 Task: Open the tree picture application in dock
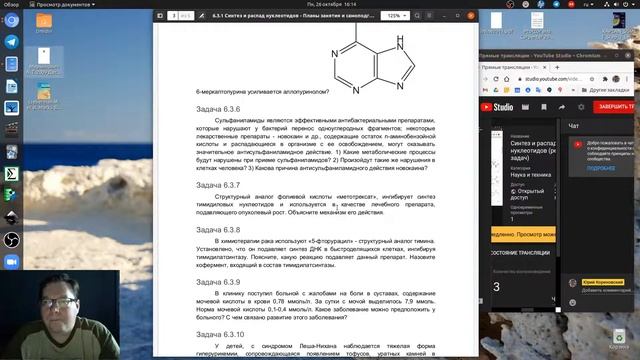pyautogui.click(x=11, y=108)
